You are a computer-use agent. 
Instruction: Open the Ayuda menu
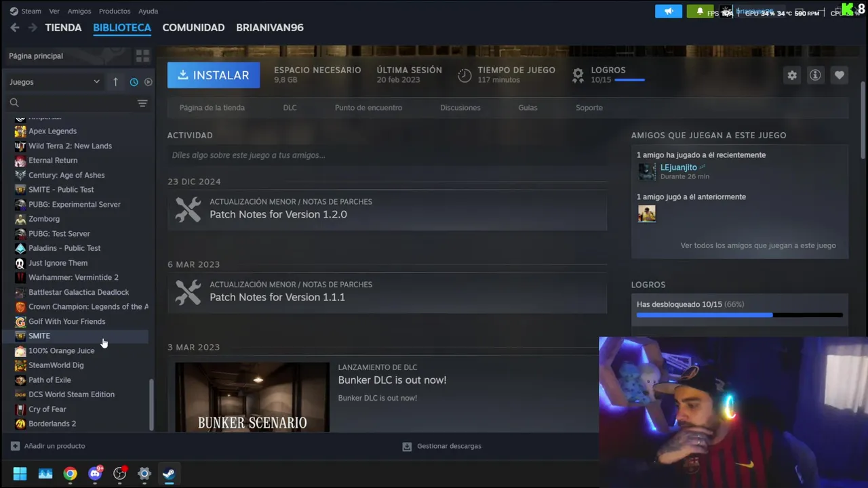[148, 11]
